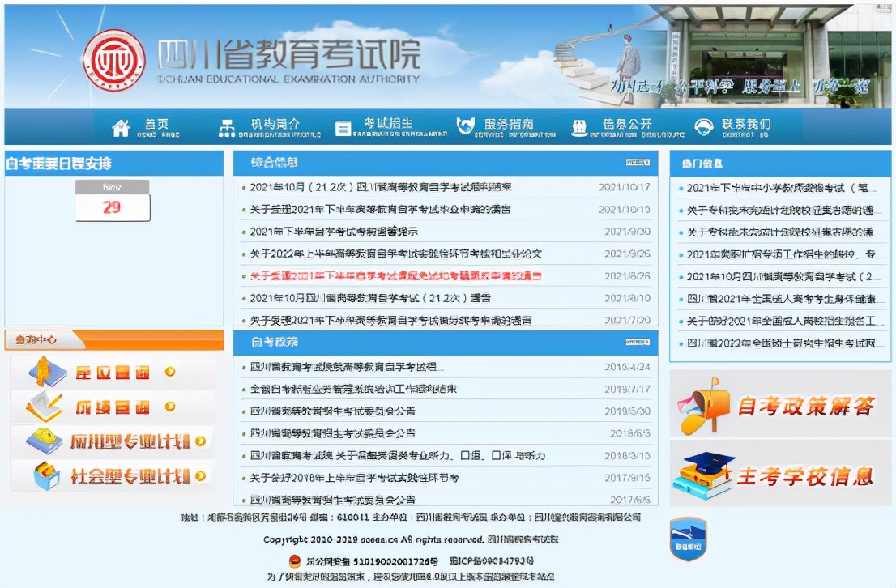896x588 pixels.
Task: Click the orange mailbox icon in 自考政策解答 banner
Action: [x=704, y=407]
